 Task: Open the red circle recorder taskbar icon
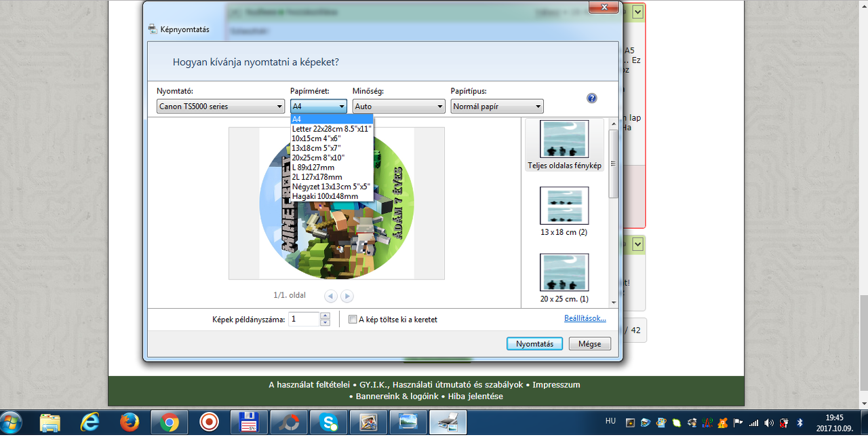pos(209,423)
